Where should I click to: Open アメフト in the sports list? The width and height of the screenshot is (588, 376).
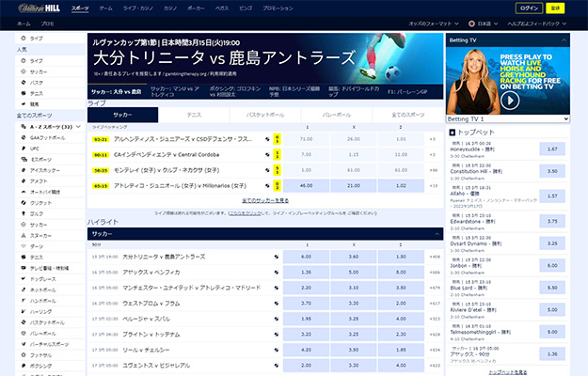coord(39,181)
